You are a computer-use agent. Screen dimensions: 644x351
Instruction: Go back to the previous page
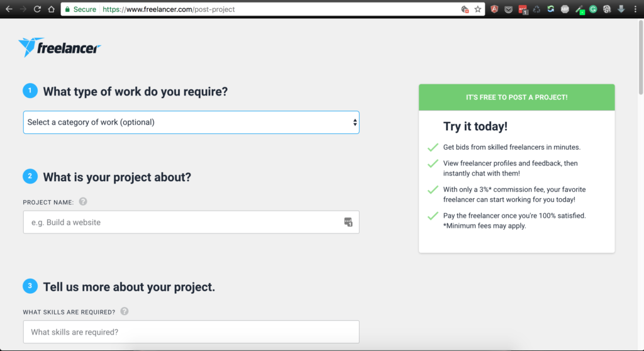pyautogui.click(x=9, y=9)
